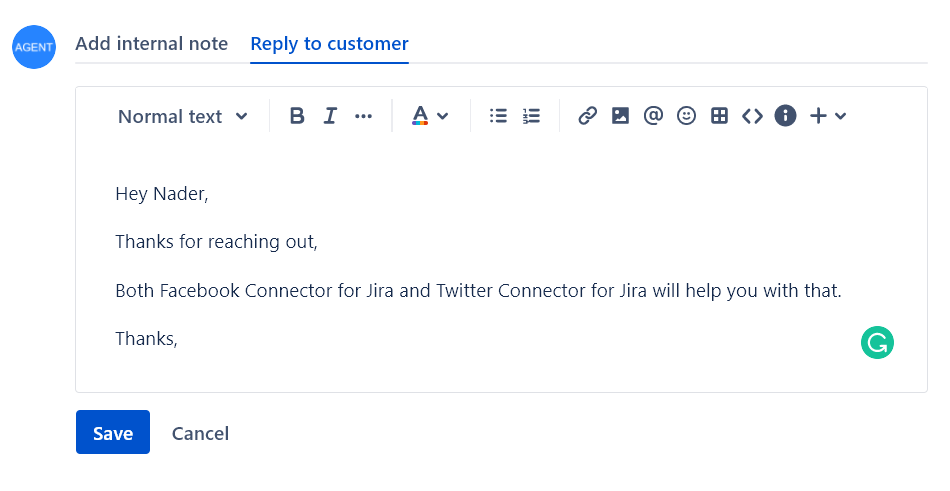The width and height of the screenshot is (950, 491).
Task: Cancel the reply
Action: [x=200, y=433]
